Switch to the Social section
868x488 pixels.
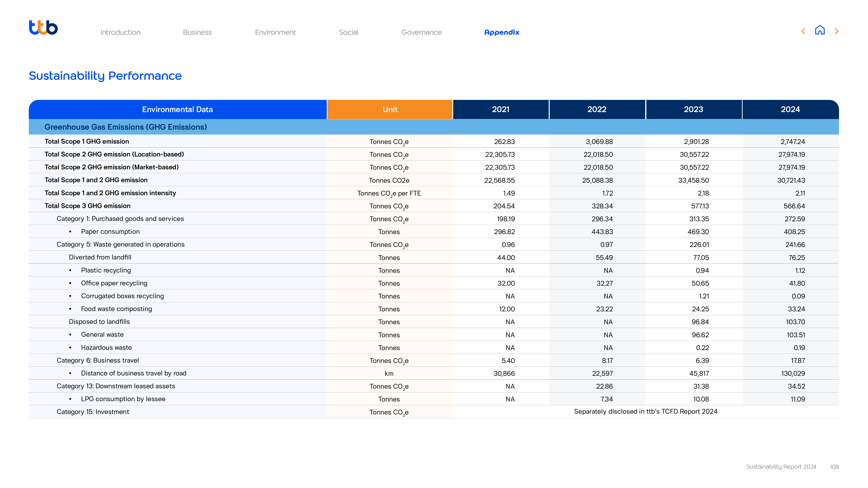pos(348,32)
